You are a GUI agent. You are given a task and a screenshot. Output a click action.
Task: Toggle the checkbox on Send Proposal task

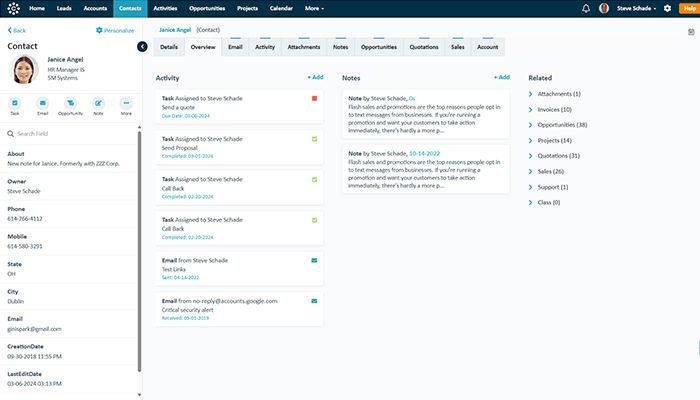[314, 139]
